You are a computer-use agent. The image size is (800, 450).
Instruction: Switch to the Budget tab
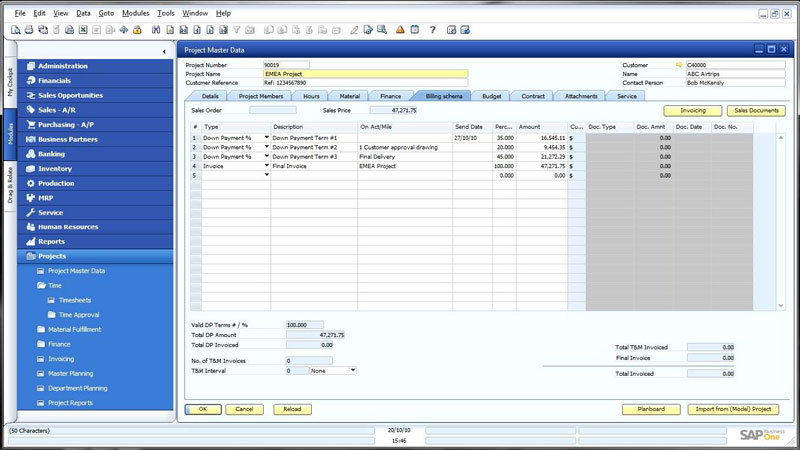click(491, 96)
